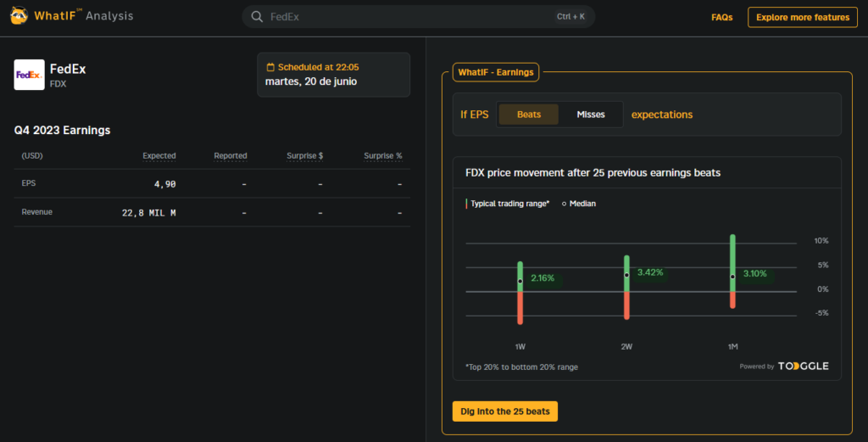This screenshot has width=868, height=442.
Task: Click the Q4 2023 Earnings heading
Action: [62, 130]
